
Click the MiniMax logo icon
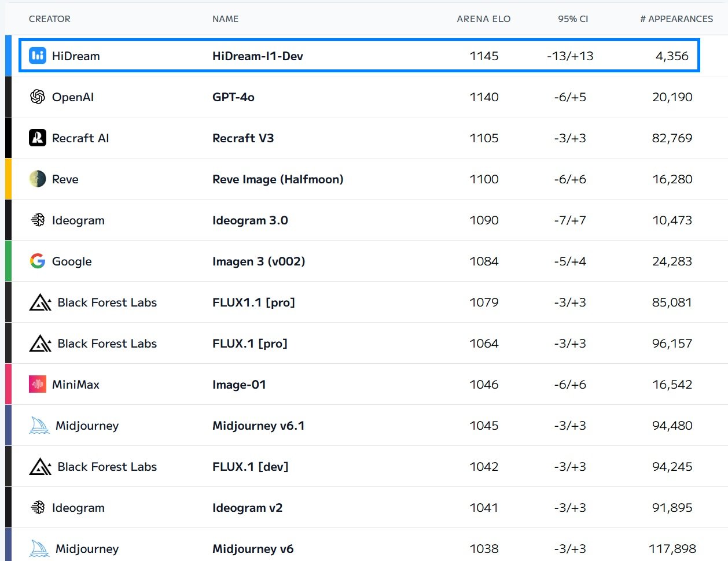[38, 384]
